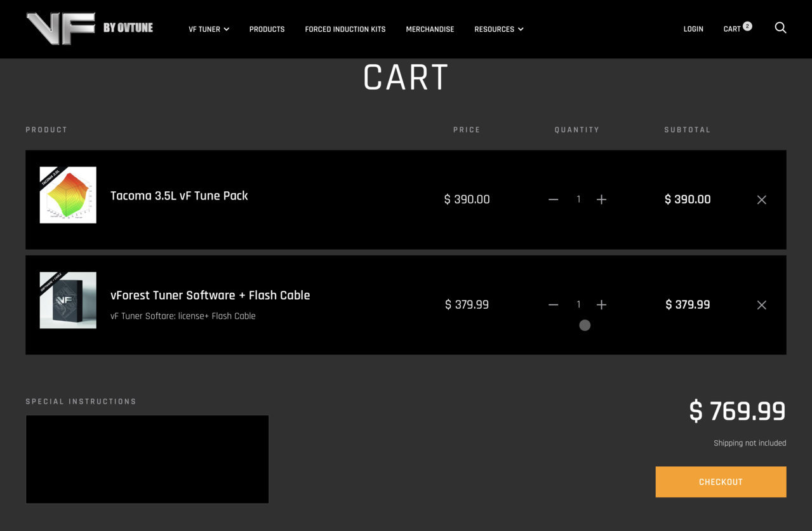Click the Tacoma $ 390.00 subtotal value
This screenshot has width=812, height=531.
[688, 199]
